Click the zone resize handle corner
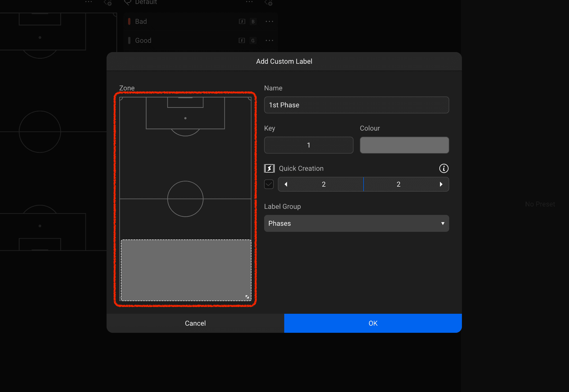The height and width of the screenshot is (392, 569). [x=247, y=297]
